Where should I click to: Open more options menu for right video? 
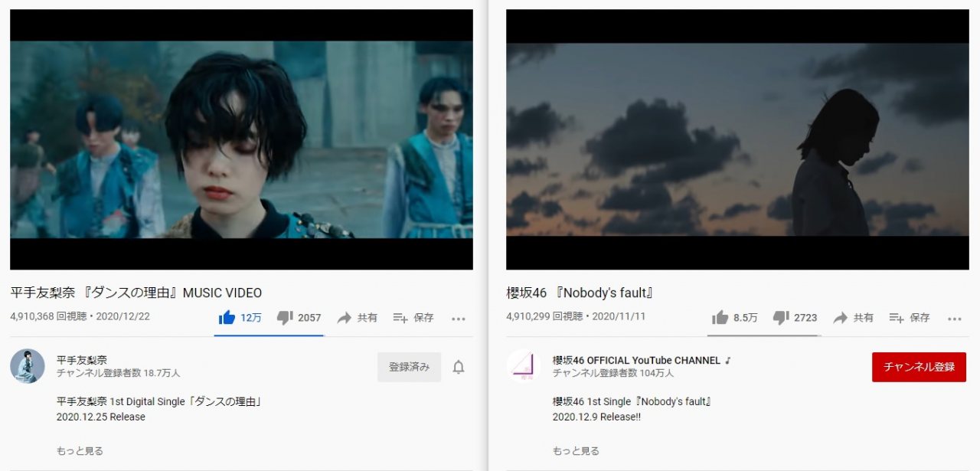(x=955, y=319)
